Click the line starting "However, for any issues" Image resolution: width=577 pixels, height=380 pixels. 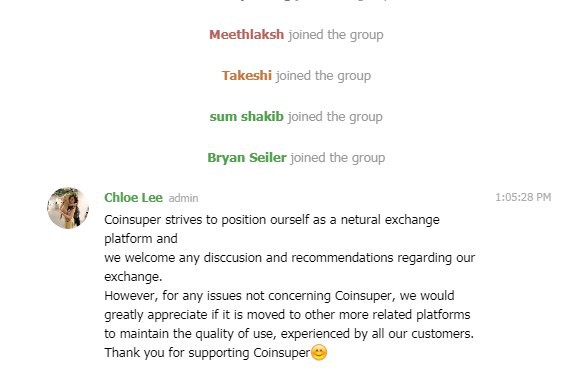coord(279,296)
